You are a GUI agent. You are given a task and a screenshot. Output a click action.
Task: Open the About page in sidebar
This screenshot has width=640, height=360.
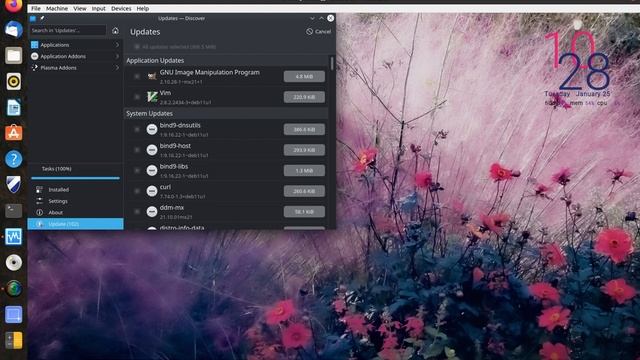(76, 213)
